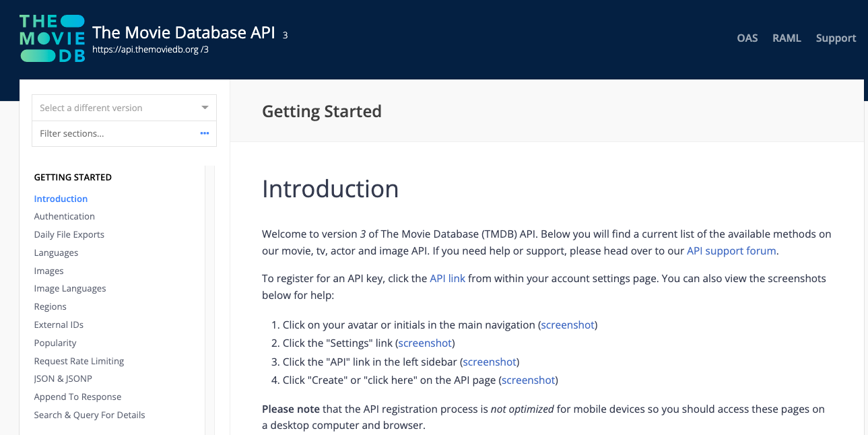Open the OAS header link
868x435 pixels.
click(747, 38)
